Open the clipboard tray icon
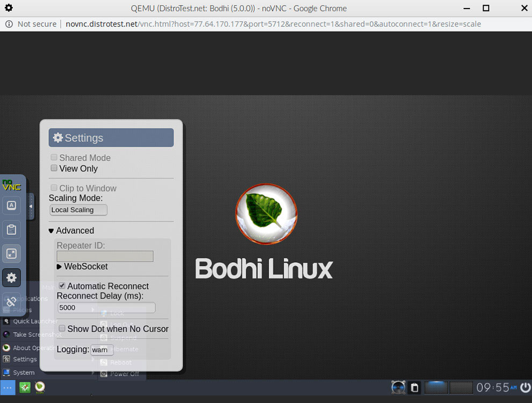This screenshot has height=403, width=532. pos(415,387)
